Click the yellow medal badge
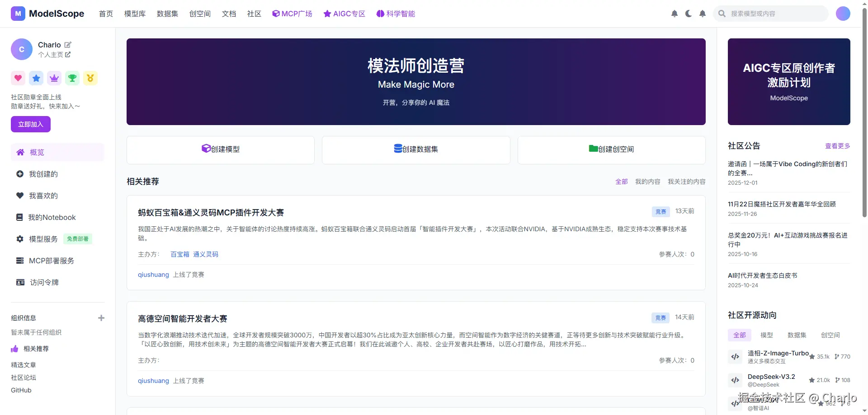This screenshot has height=415, width=868. tap(90, 78)
